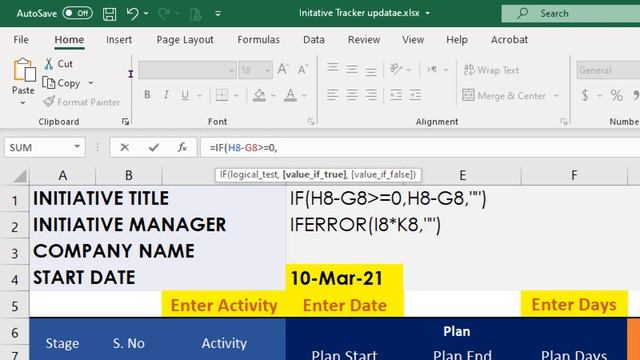Expand the Paste options arrow
The height and width of the screenshot is (360, 640).
coord(23,102)
